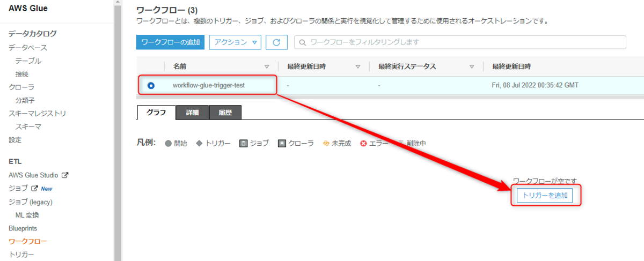Screen dimensions: 644x261
Task: Click the クローラ legend icon
Action: tap(282, 144)
